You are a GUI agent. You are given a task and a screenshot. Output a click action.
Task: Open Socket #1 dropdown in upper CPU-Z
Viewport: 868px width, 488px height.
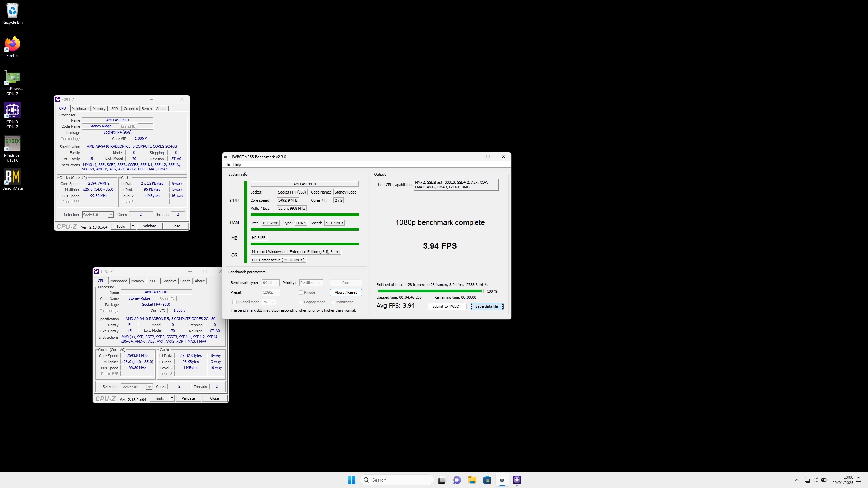[x=98, y=215]
